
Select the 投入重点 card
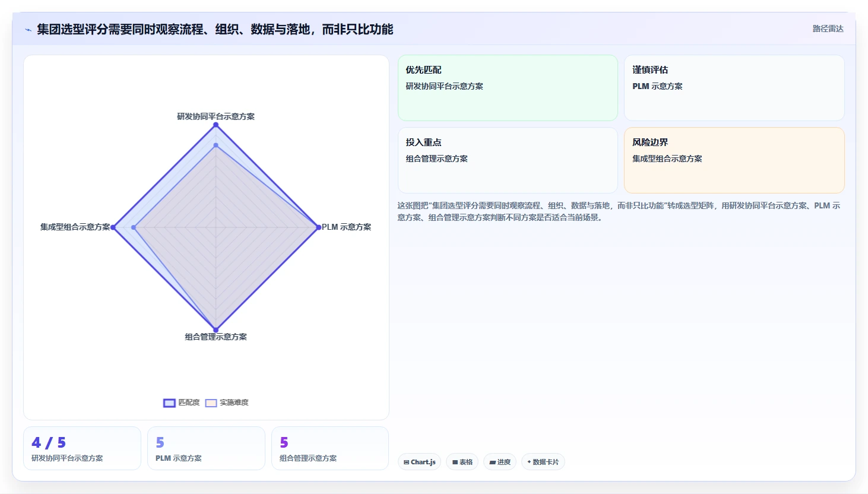pos(508,160)
